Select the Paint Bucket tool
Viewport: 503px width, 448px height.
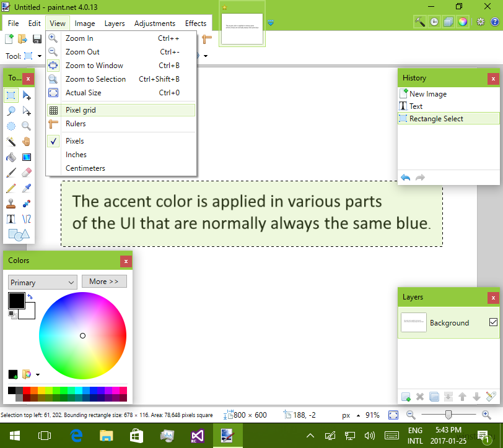[x=11, y=157]
